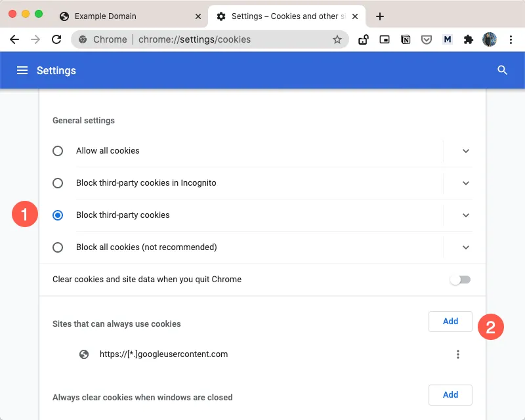Open the Pocket extension

[x=427, y=39]
